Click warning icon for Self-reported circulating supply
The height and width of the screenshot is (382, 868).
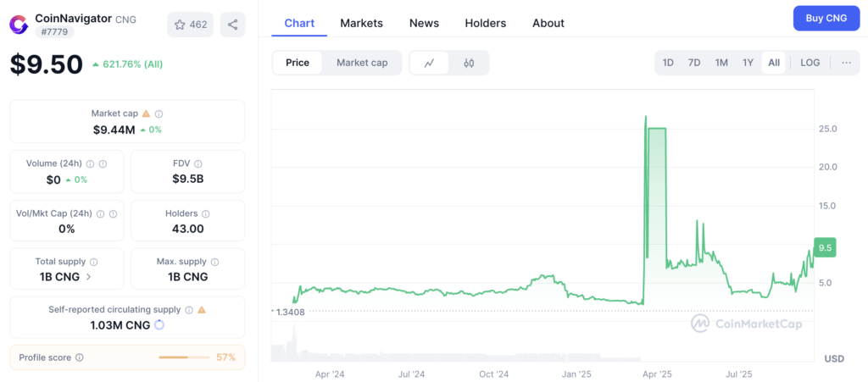point(202,310)
